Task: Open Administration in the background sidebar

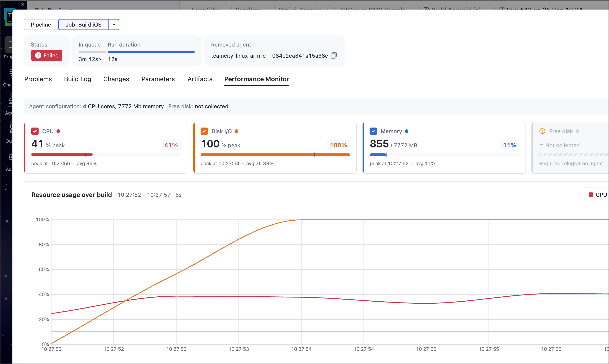Action: (9, 161)
